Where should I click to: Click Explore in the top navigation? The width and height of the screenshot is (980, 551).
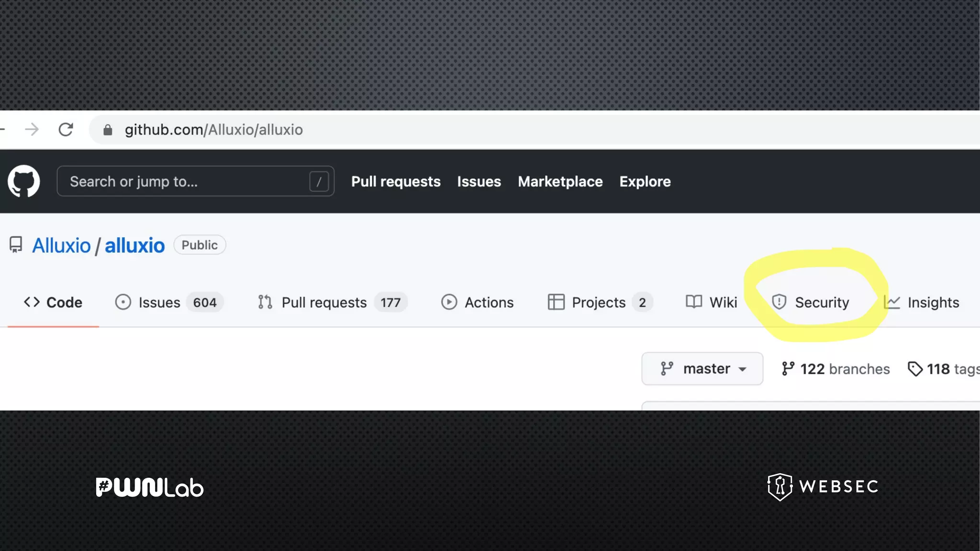[x=645, y=181]
